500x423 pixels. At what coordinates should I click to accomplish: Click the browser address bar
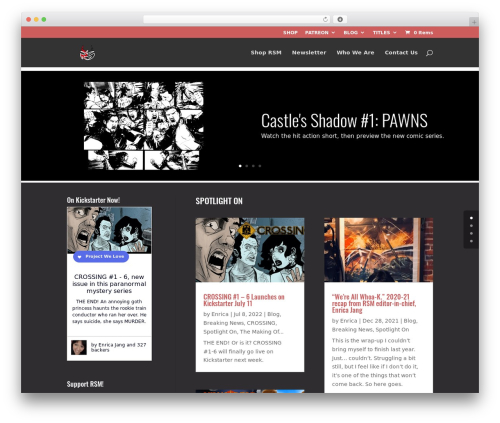coord(237,19)
